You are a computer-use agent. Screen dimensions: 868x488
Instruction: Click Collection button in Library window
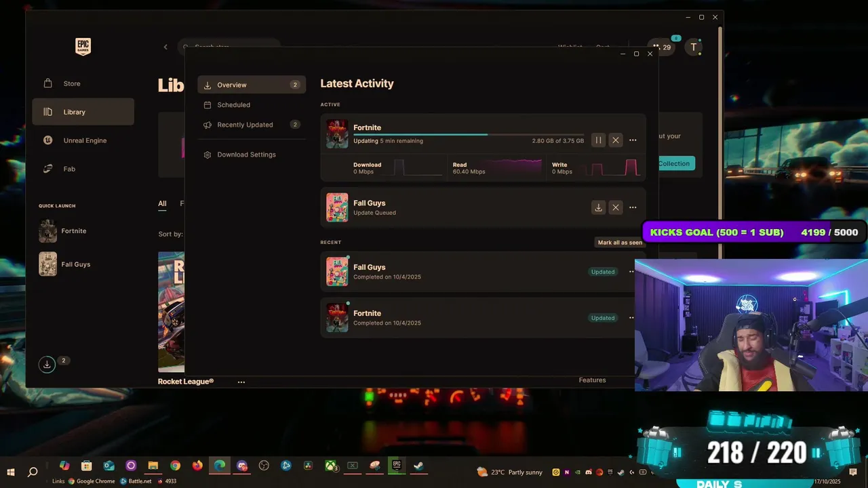pos(675,163)
